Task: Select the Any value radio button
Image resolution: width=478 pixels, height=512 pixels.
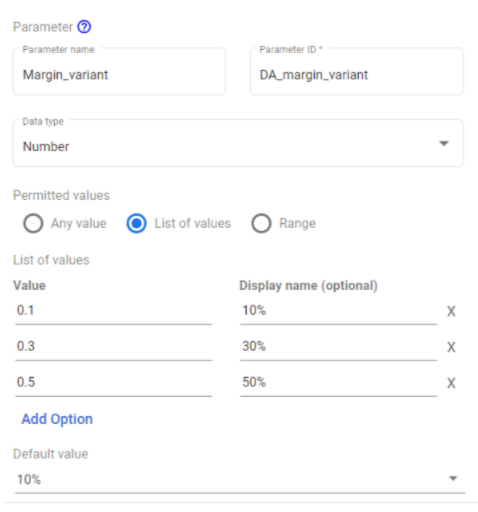Action: click(33, 223)
